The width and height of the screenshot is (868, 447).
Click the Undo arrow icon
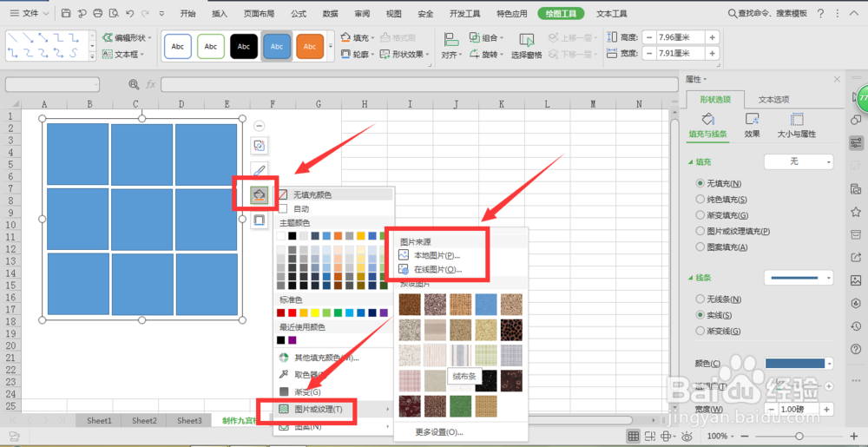coord(130,13)
